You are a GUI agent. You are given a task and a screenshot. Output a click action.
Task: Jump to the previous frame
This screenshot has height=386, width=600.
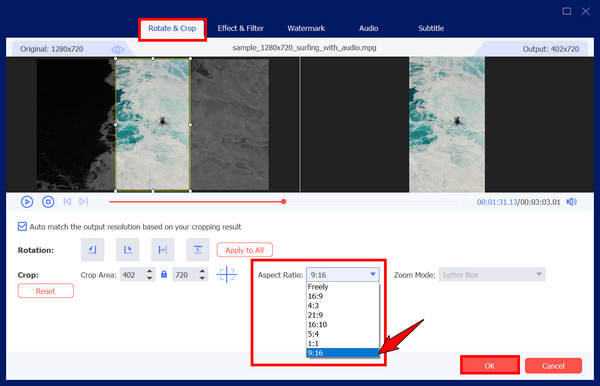[67, 201]
